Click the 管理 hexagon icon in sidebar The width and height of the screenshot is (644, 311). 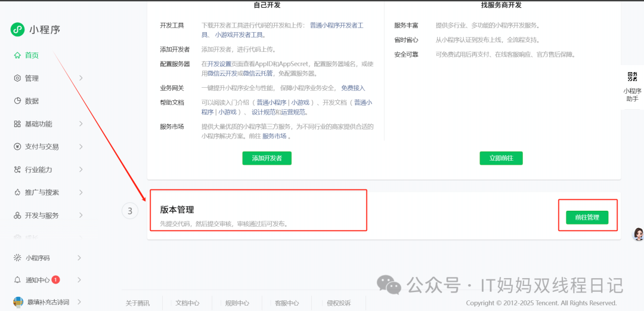pyautogui.click(x=17, y=78)
